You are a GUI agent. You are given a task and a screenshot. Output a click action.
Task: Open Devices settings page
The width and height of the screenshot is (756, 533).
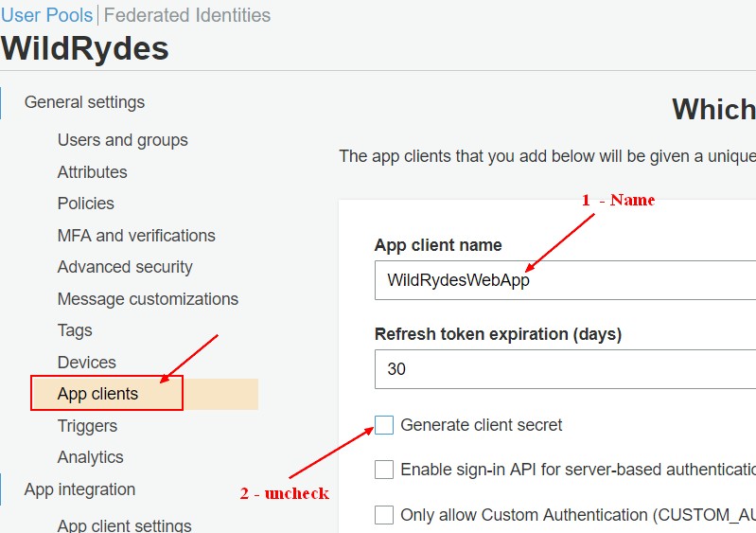(x=86, y=363)
